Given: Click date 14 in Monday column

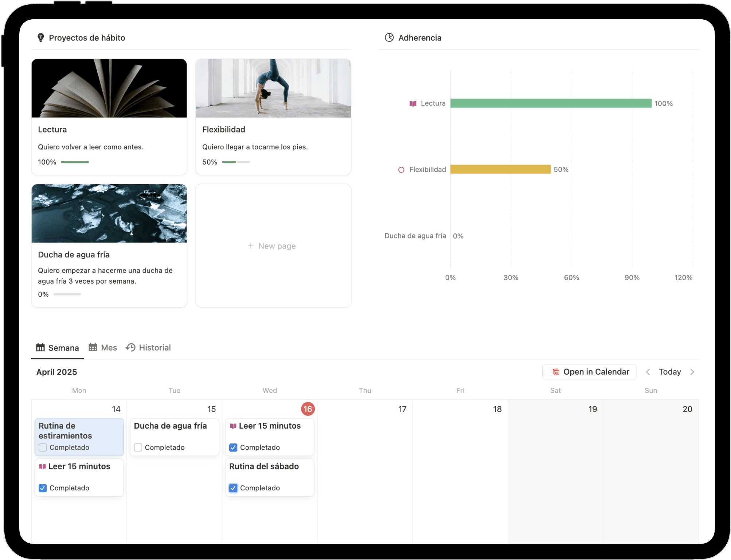Looking at the screenshot, I should coord(116,409).
